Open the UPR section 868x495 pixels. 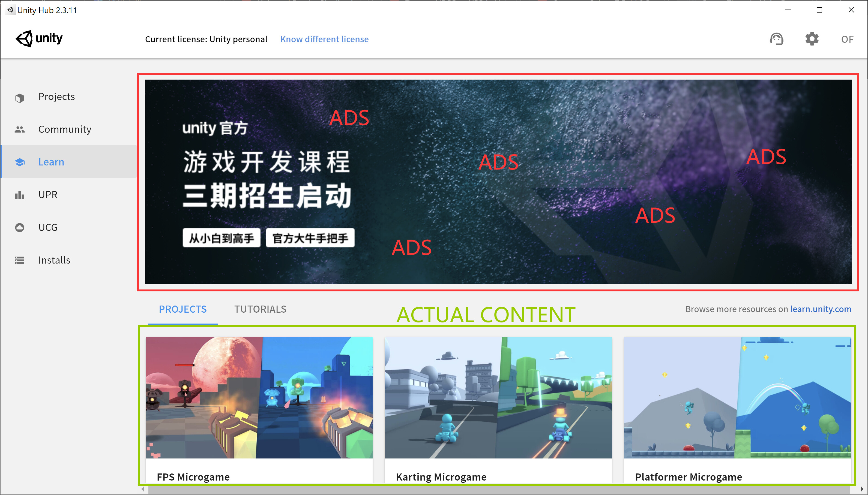[48, 194]
